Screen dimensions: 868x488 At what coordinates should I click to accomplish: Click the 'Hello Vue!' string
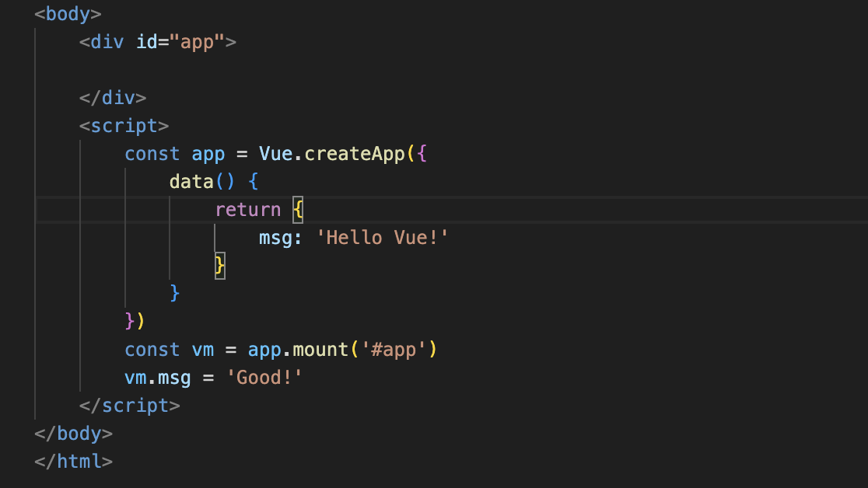(x=382, y=238)
